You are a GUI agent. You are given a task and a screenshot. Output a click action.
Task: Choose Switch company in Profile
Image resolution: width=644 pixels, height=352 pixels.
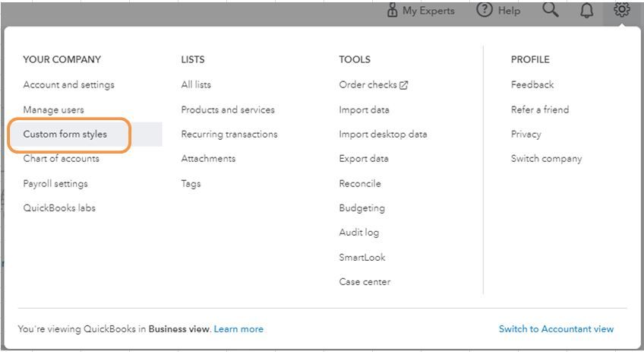pos(546,159)
